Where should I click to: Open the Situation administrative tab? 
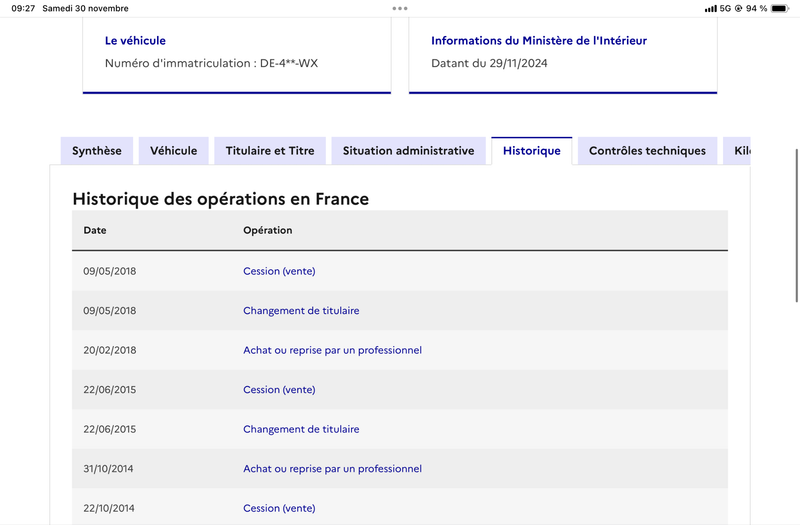408,151
